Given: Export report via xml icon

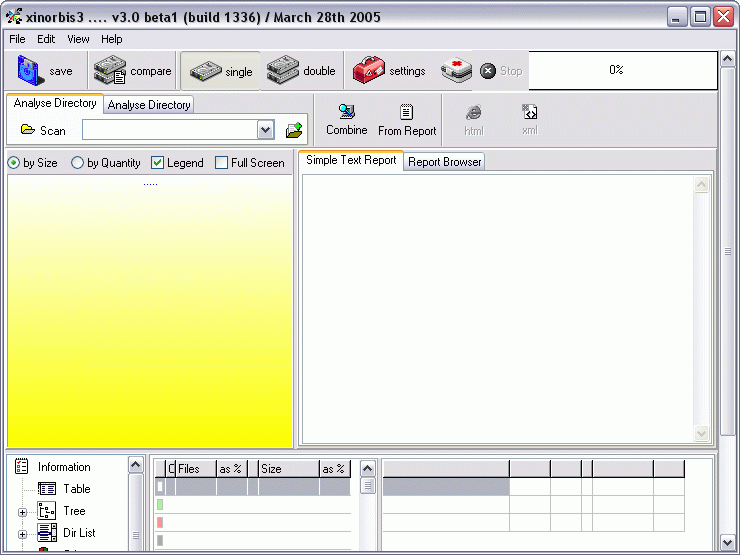Looking at the screenshot, I should [530, 112].
